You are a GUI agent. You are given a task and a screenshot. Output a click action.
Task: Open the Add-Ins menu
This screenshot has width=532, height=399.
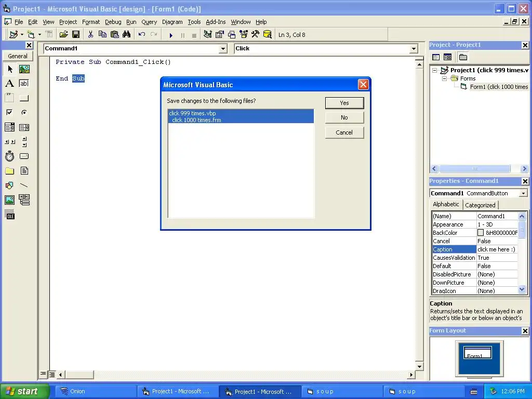click(x=216, y=22)
